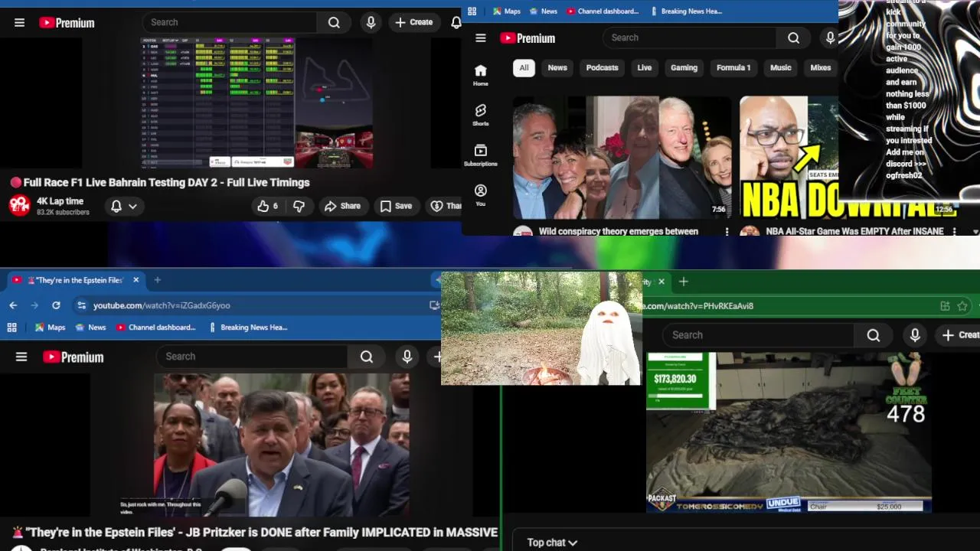This screenshot has width=980, height=551.
Task: Click YouTube Premium logo in home window
Action: 528,38
